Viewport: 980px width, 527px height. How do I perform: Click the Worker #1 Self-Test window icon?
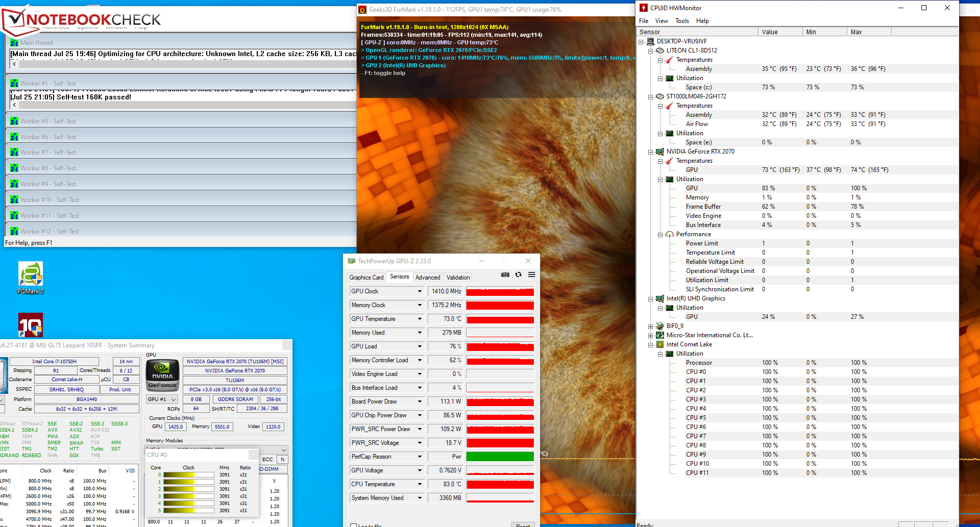14,84
